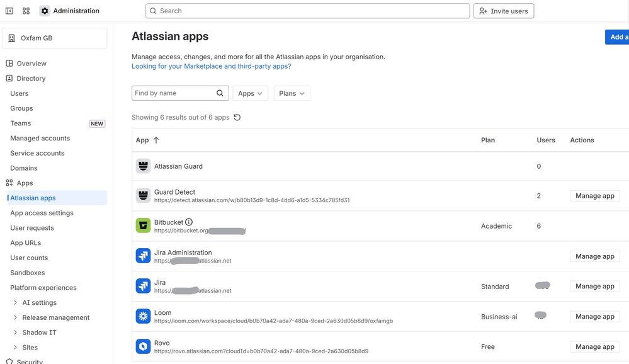Viewport: 629px width, 364px height.
Task: Click the Overview layout icon
Action: pyautogui.click(x=9, y=64)
